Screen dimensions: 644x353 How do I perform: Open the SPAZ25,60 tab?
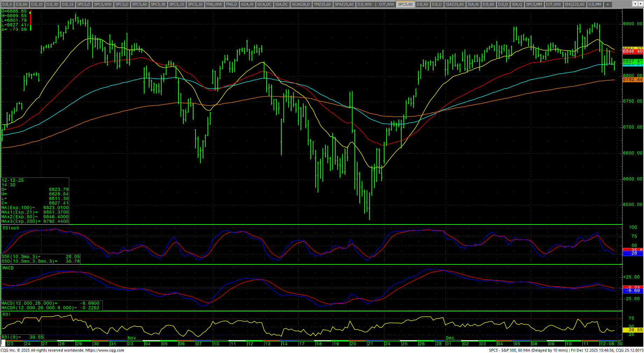(x=344, y=4)
